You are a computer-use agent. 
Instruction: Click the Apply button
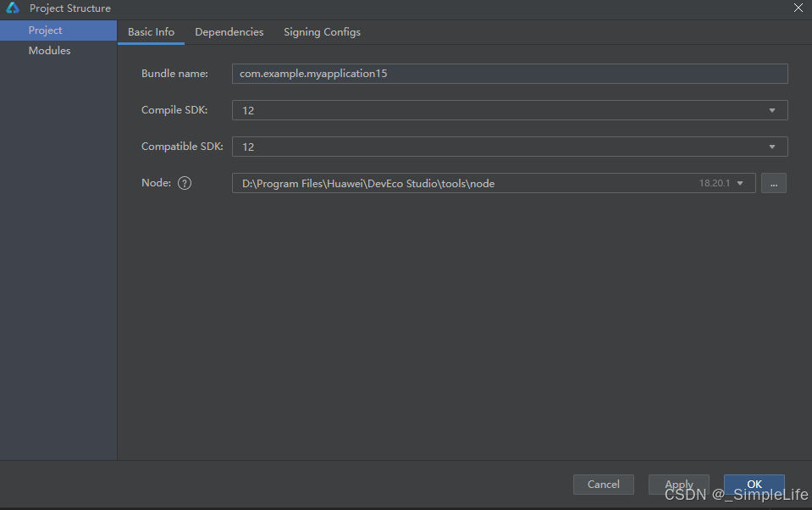(679, 485)
